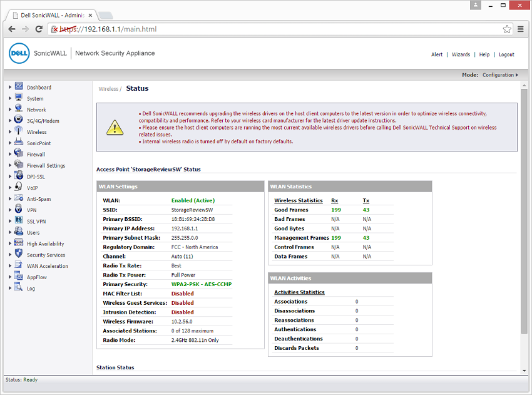Open the High Availability menu label

pyautogui.click(x=46, y=244)
